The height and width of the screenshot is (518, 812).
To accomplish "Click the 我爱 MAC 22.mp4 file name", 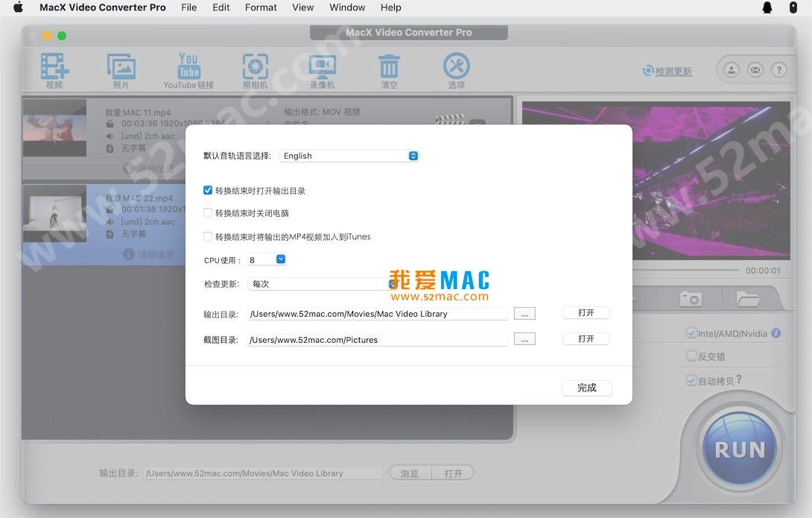I will (139, 198).
